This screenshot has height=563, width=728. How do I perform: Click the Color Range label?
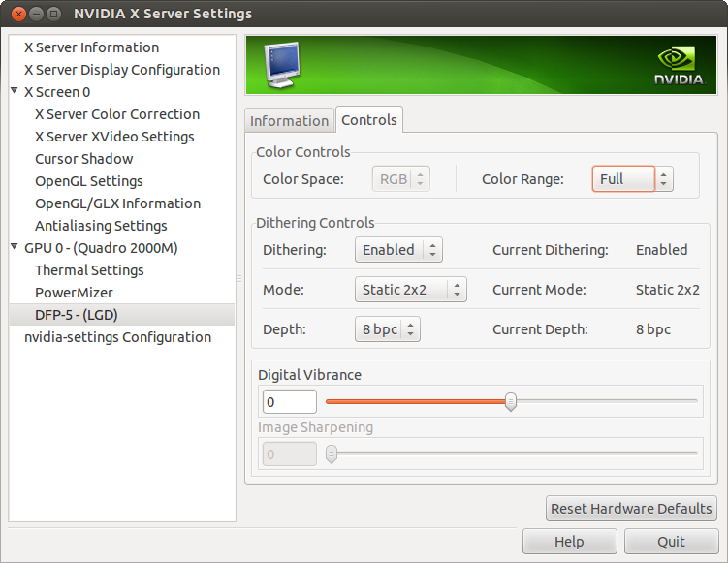tap(522, 179)
